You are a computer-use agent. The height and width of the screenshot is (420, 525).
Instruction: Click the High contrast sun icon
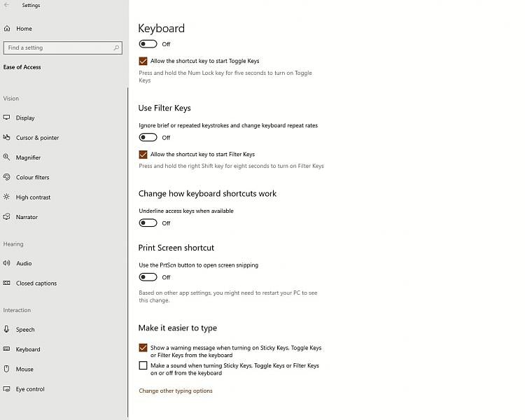coord(7,197)
